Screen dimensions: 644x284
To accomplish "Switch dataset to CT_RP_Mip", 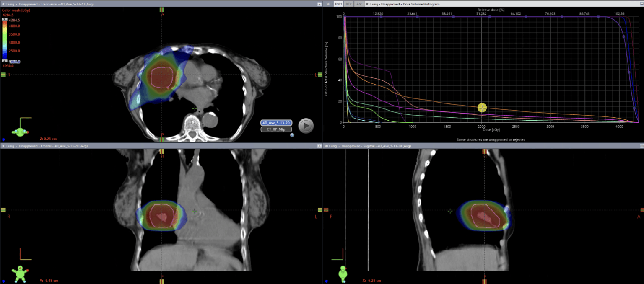I will [x=276, y=129].
